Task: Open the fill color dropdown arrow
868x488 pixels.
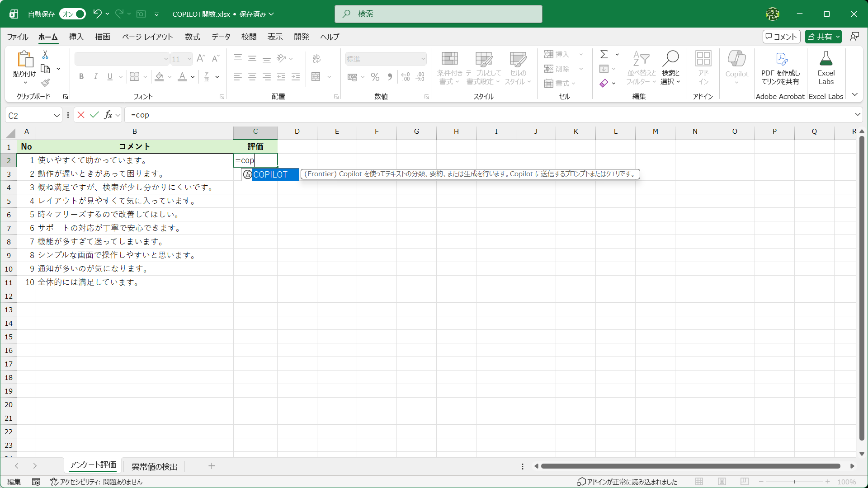Action: point(170,77)
